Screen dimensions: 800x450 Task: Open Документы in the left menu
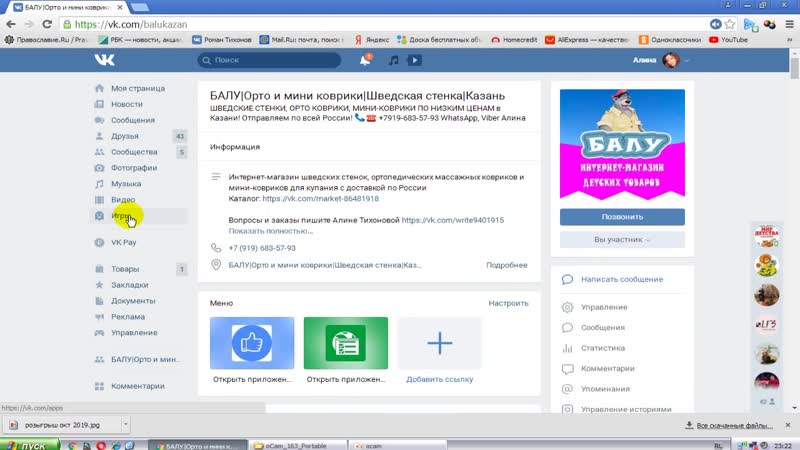pos(133,301)
